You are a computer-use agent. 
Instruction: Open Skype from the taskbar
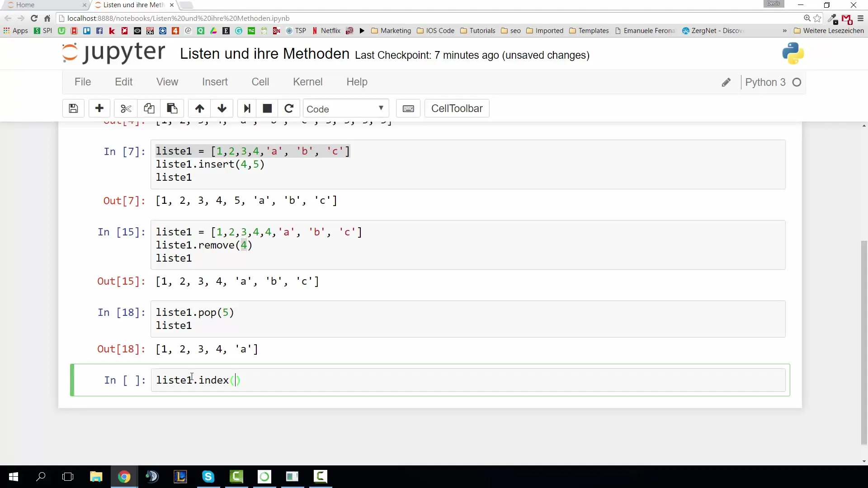coord(208,477)
